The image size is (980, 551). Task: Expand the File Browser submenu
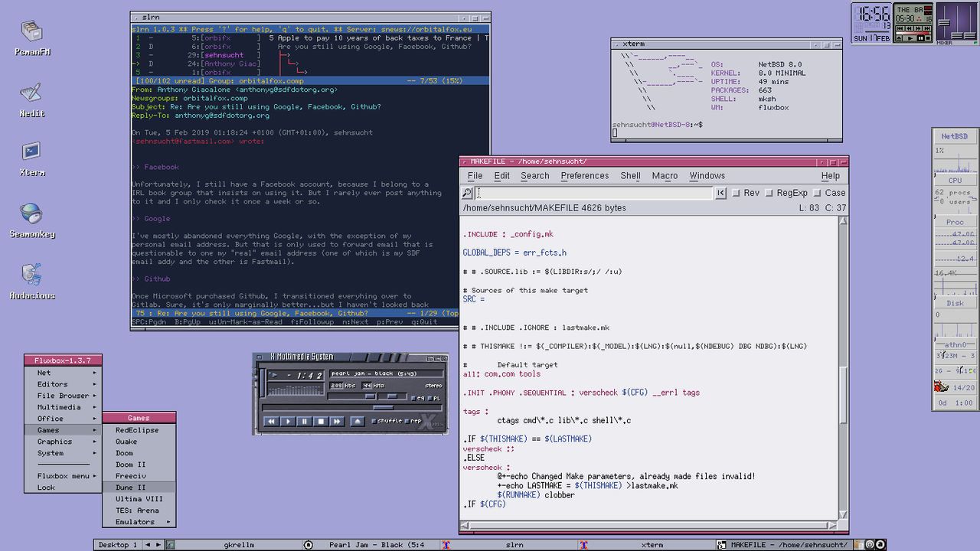click(x=63, y=396)
